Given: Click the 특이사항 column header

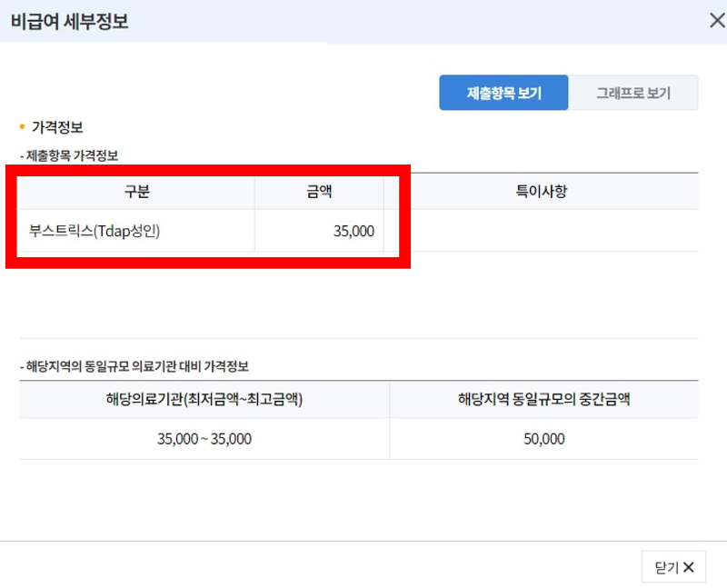Looking at the screenshot, I should coord(540,192).
